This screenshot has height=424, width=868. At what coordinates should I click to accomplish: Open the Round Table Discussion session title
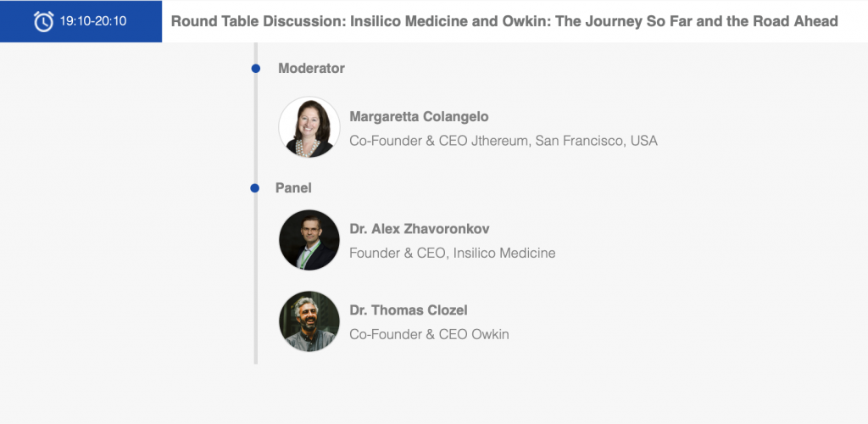pos(504,21)
